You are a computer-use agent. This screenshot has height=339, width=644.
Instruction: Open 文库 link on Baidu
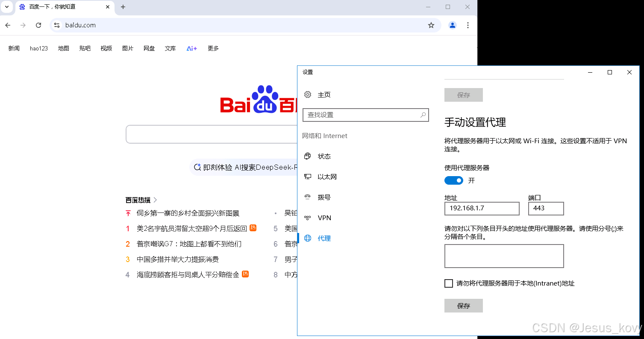pos(171,48)
